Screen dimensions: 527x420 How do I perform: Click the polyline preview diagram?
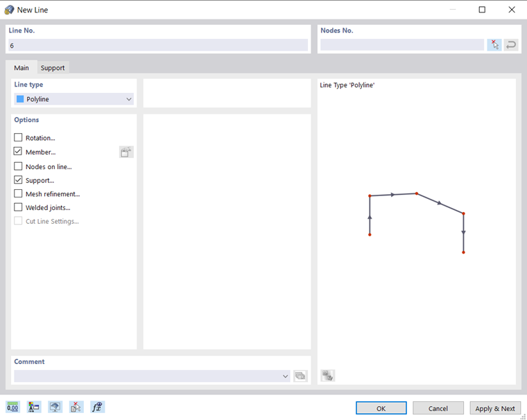417,222
